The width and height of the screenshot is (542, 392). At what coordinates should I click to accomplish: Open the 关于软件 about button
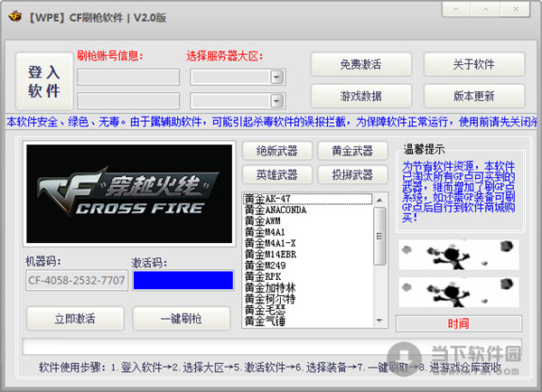pos(474,64)
